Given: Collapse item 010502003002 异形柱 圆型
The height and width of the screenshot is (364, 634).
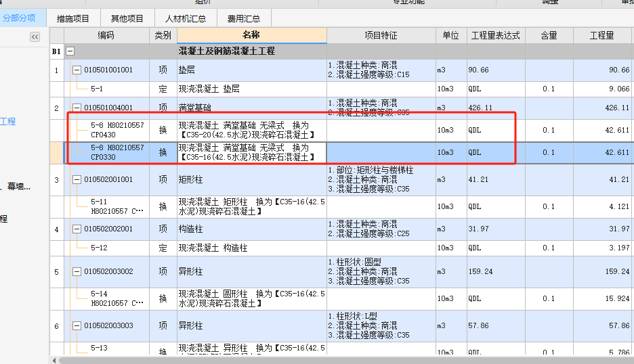Looking at the screenshot, I should click(77, 271).
